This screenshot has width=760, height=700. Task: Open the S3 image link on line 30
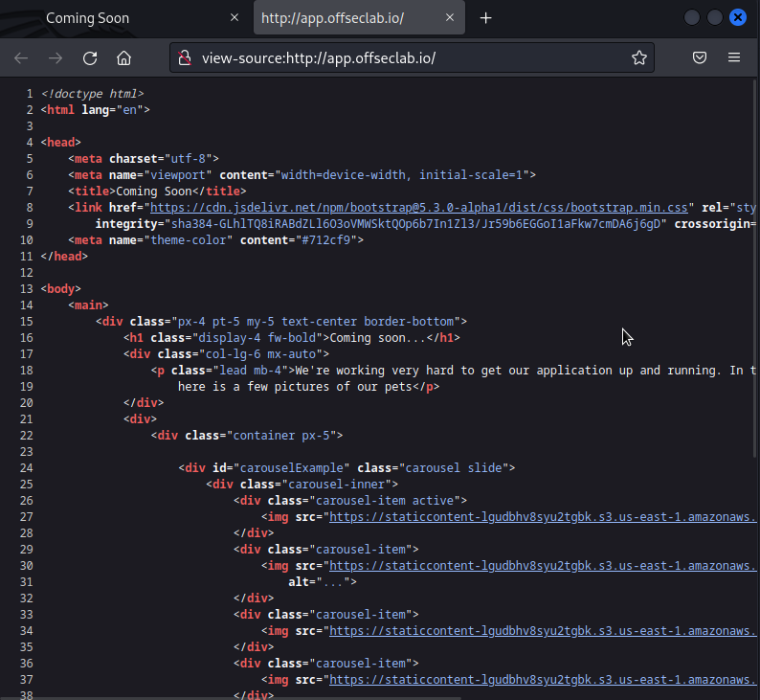542,565
